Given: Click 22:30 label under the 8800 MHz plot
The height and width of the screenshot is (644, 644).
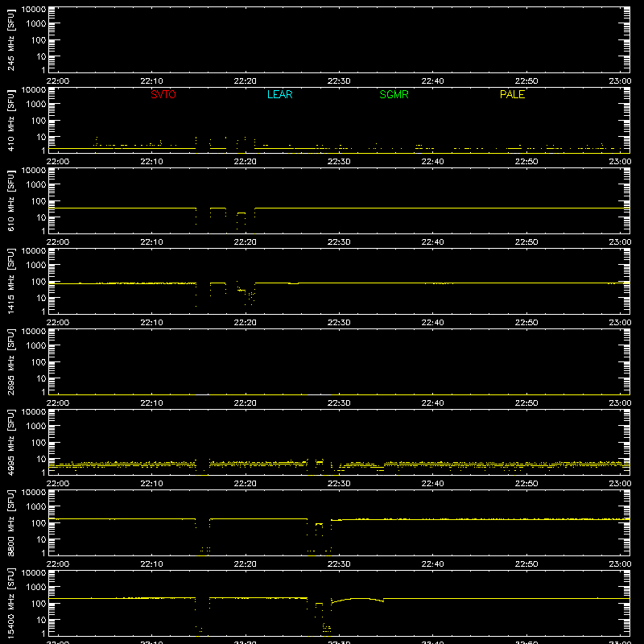Looking at the screenshot, I should pos(339,564).
